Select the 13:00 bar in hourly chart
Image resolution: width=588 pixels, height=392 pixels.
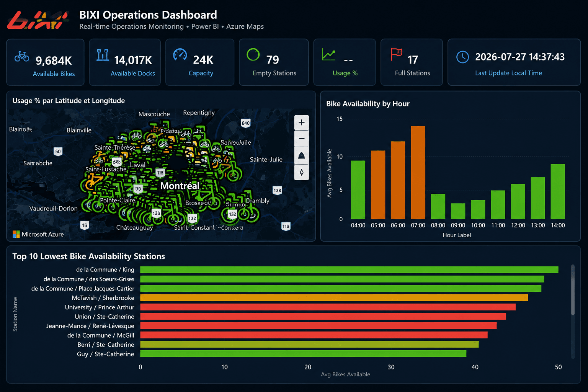tap(538, 198)
